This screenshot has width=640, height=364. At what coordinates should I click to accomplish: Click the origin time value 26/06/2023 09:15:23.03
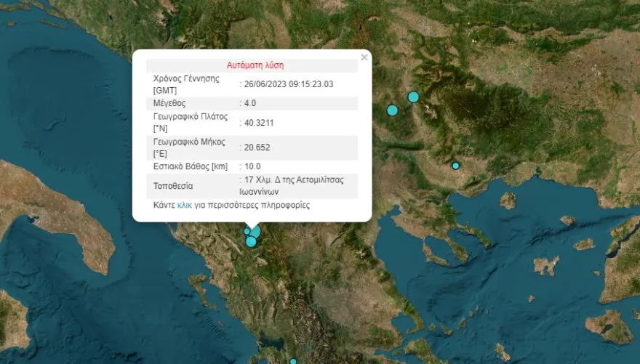coord(289,84)
